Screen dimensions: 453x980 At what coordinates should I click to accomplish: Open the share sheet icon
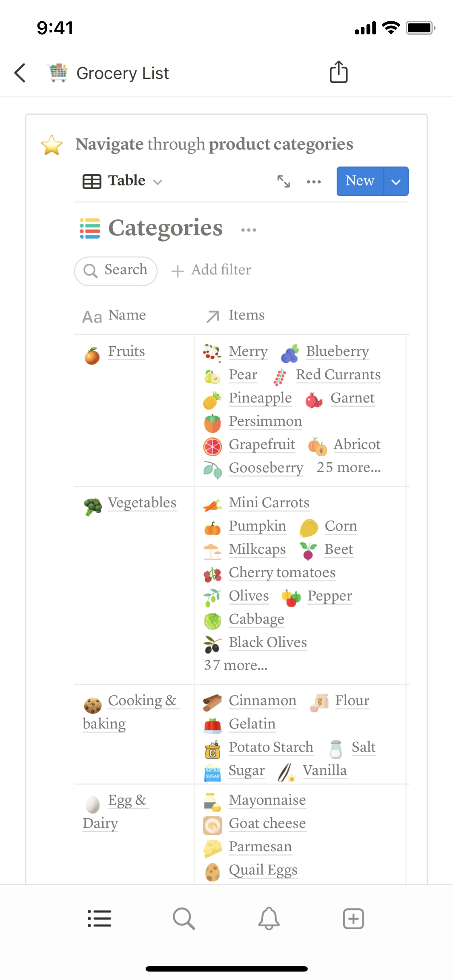click(339, 72)
